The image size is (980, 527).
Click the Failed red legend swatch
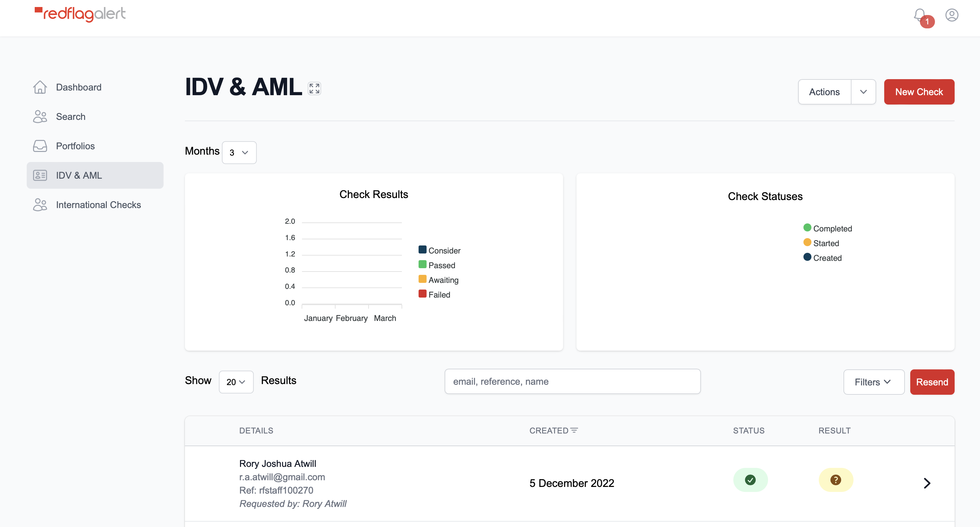click(422, 294)
